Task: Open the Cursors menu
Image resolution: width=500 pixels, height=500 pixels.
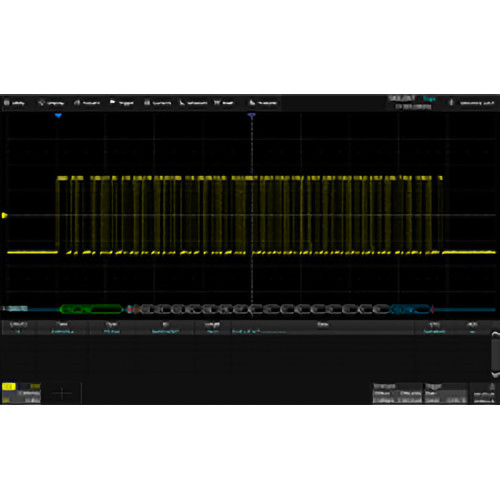Action: 158,103
